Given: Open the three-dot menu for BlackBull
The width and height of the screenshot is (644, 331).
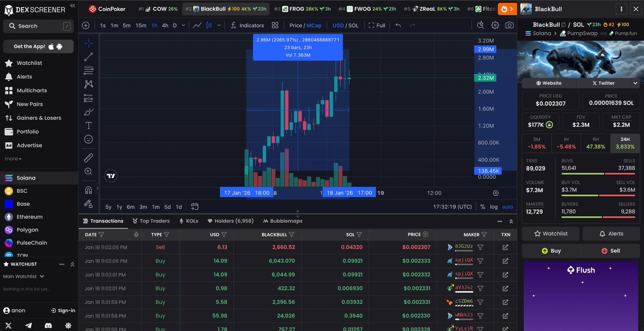Looking at the screenshot, I should pyautogui.click(x=621, y=9).
